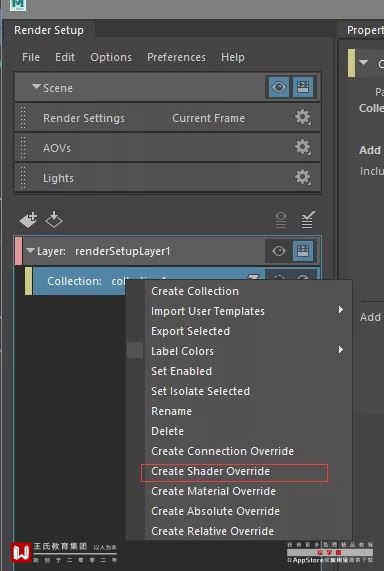The height and width of the screenshot is (571, 384).
Task: Toggle renderSetupLayer1 visibility eye icon
Action: 279,251
